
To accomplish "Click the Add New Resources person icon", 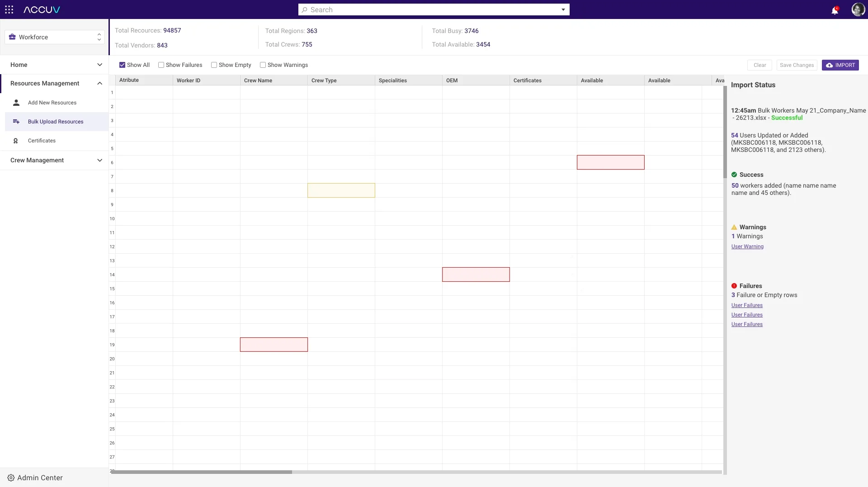I will [16, 103].
